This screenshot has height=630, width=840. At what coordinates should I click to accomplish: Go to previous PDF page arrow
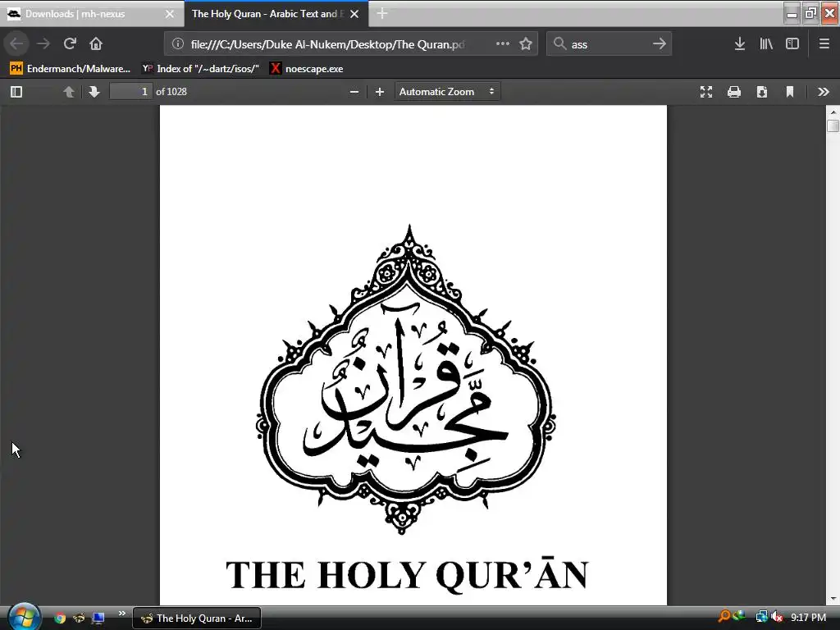(x=69, y=92)
